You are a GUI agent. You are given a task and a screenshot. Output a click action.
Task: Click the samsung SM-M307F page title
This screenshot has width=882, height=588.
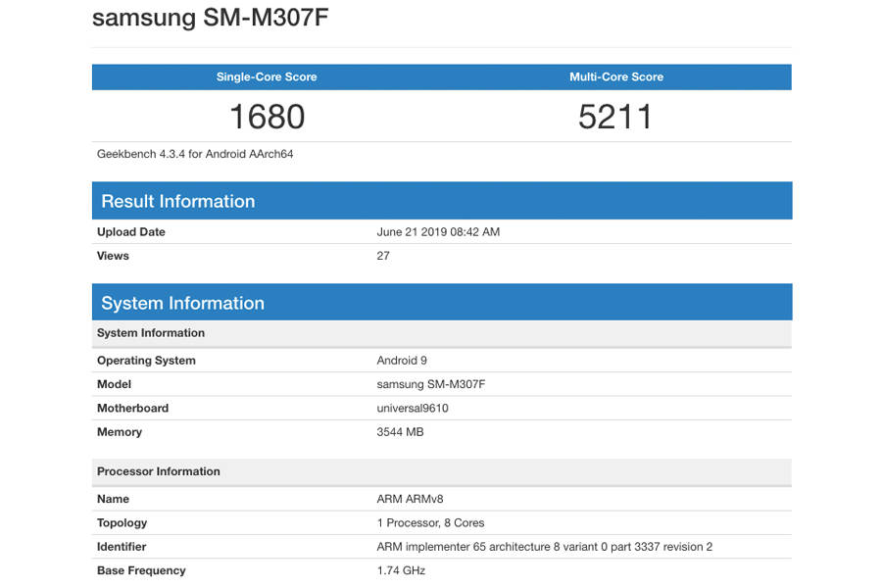[x=210, y=18]
